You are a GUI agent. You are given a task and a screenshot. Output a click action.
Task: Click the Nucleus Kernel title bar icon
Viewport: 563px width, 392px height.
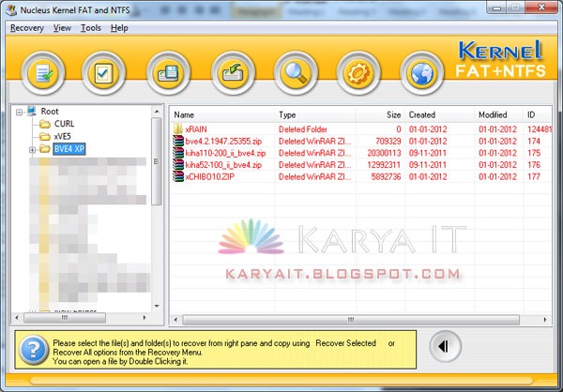[x=11, y=10]
